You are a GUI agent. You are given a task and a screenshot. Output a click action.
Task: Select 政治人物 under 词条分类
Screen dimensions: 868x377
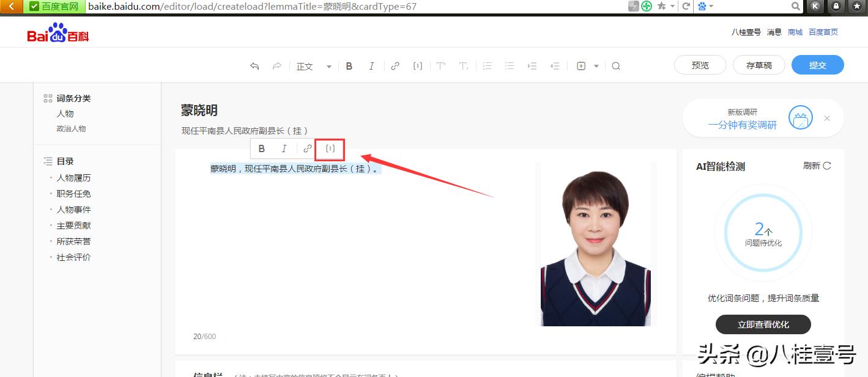[72, 128]
